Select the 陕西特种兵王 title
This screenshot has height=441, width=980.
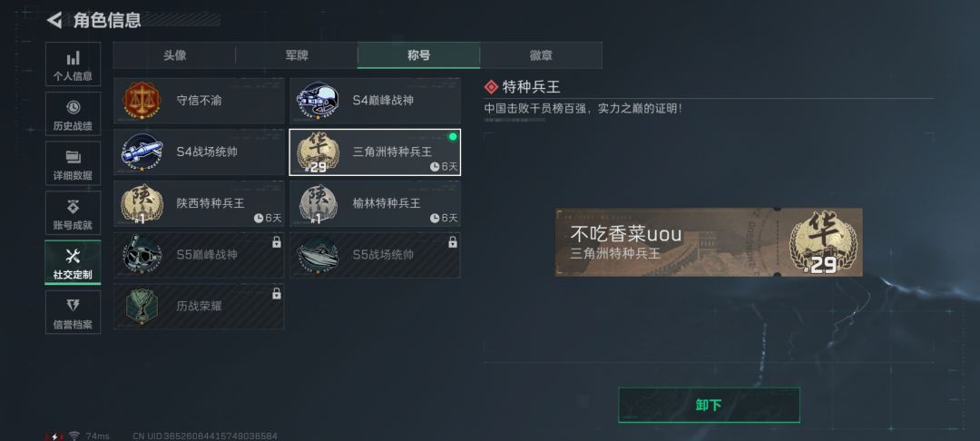point(199,203)
